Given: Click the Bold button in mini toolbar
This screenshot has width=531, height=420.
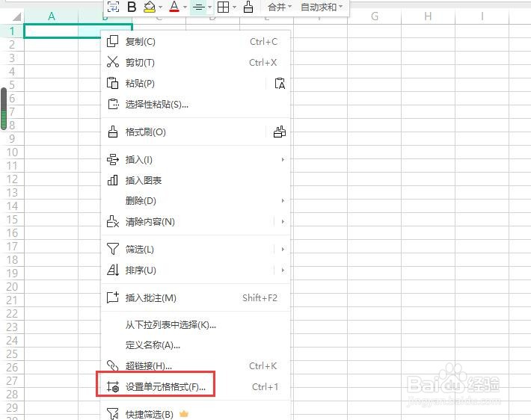Looking at the screenshot, I should click(x=132, y=7).
